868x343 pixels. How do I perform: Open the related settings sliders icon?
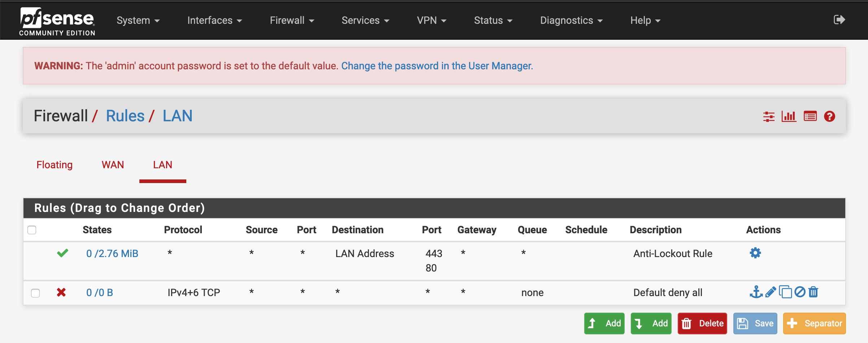click(769, 116)
